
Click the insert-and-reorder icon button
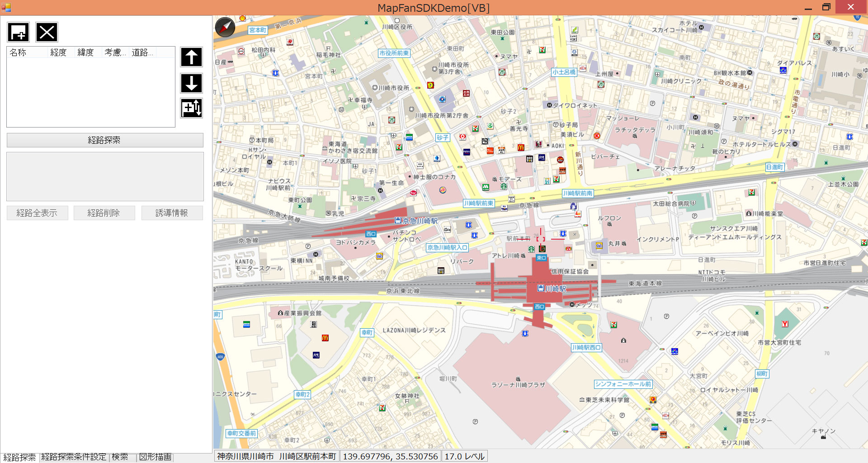click(191, 108)
